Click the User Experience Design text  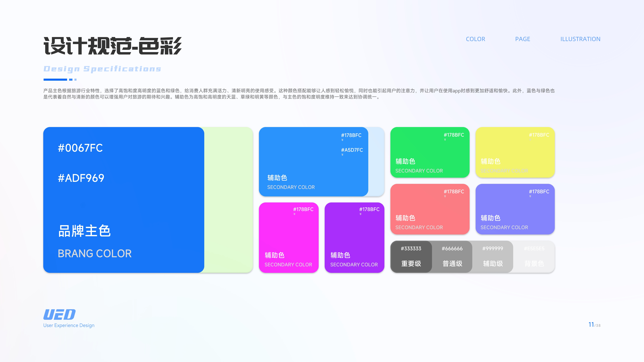point(69,325)
